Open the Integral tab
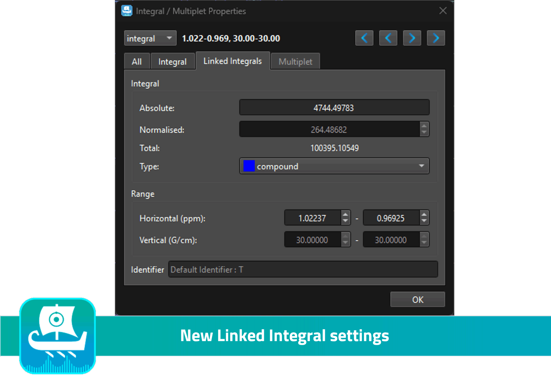 (x=172, y=62)
